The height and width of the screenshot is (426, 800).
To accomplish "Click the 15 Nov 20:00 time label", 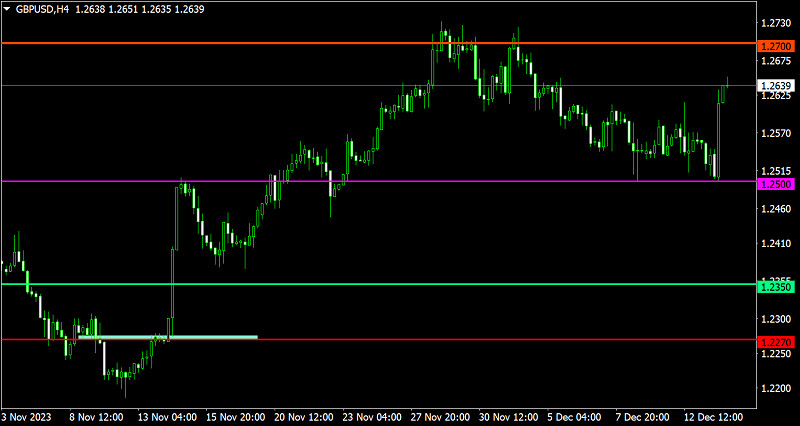I will point(235,416).
